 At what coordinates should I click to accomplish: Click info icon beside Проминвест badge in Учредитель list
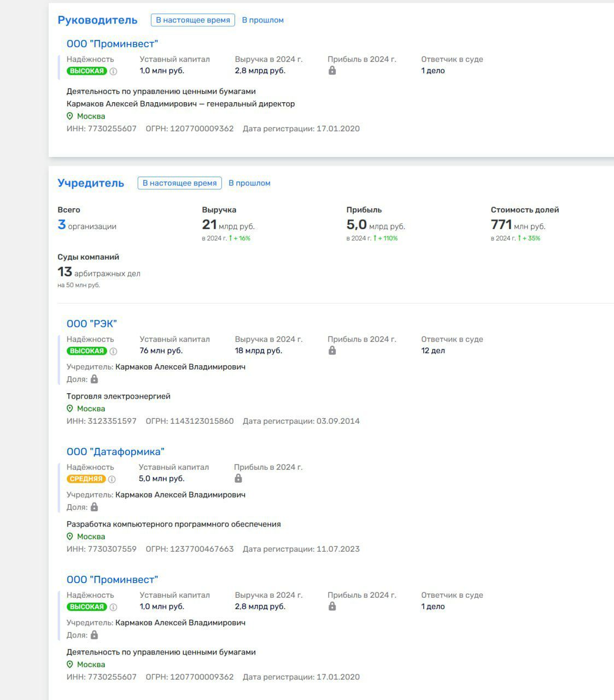[x=113, y=607]
